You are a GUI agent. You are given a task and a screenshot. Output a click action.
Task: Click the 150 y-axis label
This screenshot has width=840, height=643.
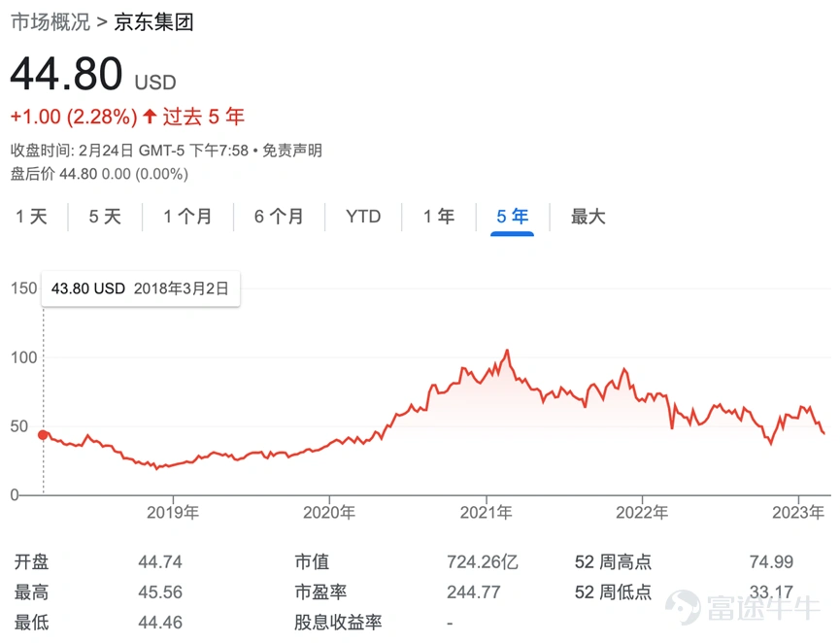tap(24, 288)
